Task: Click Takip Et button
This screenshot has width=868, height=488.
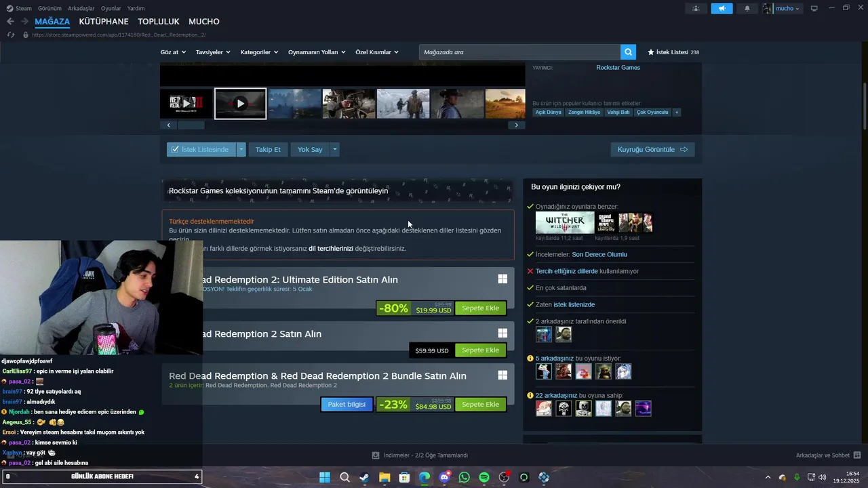Action: (x=268, y=149)
